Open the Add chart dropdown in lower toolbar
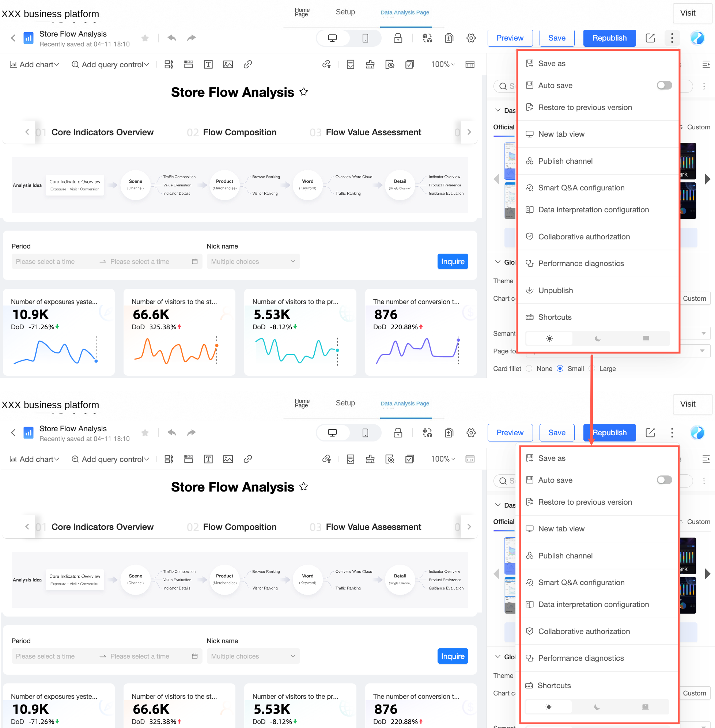 (34, 459)
